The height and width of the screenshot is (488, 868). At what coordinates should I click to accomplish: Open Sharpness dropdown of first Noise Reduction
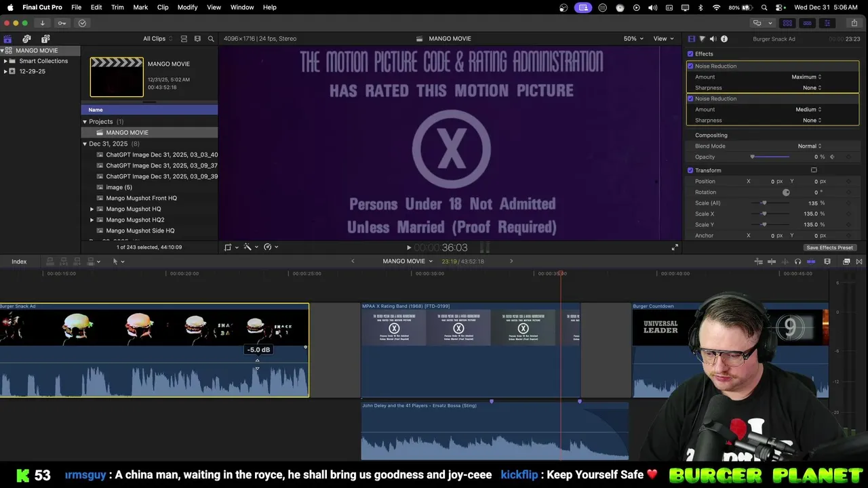(812, 87)
